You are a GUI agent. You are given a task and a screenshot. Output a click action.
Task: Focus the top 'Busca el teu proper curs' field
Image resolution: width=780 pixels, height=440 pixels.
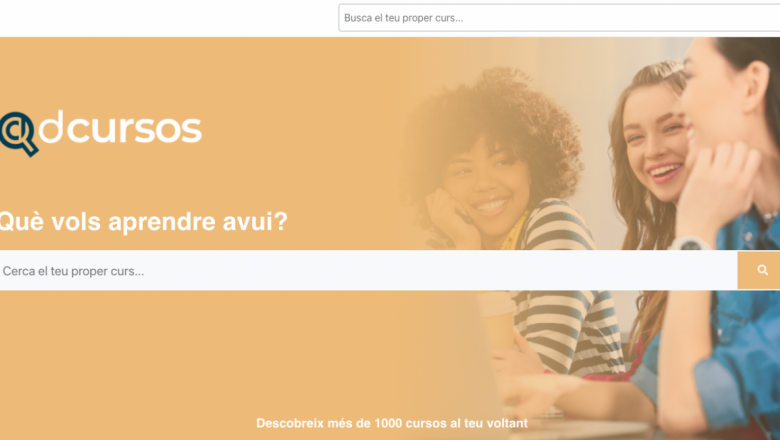click(x=559, y=18)
